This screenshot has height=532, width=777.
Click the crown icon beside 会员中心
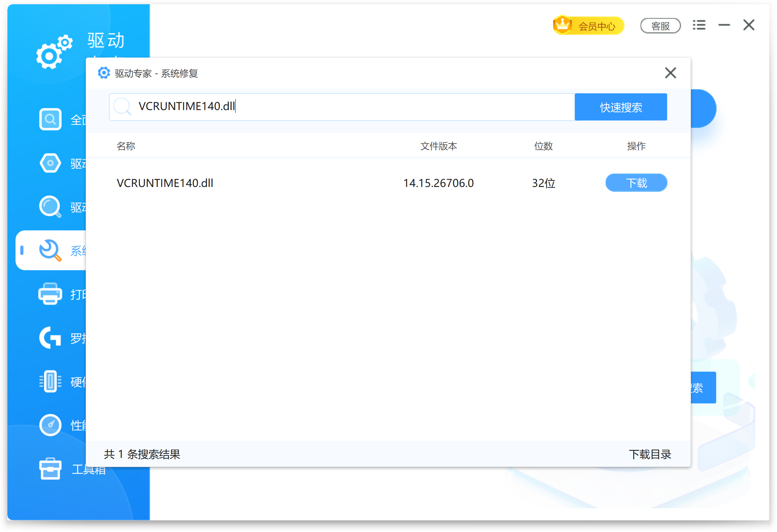tap(562, 25)
